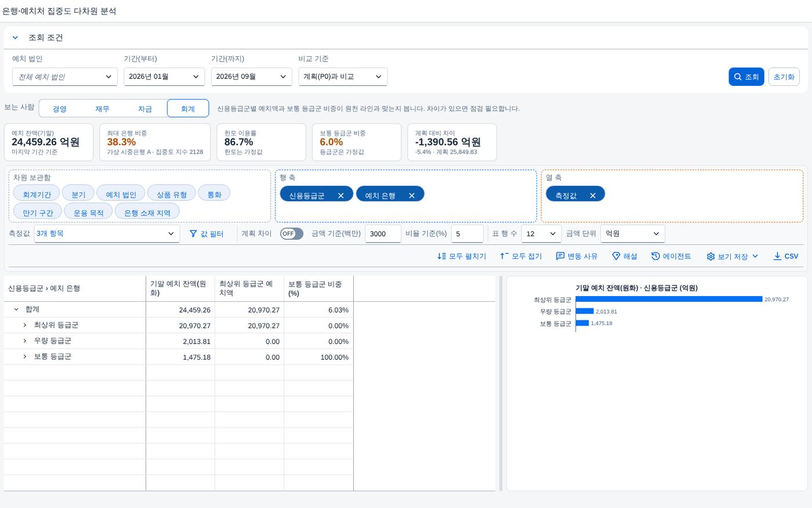Image resolution: width=812 pixels, height=508 pixels.
Task: Toggle the 계획 차이 switch
Action: [x=291, y=233]
